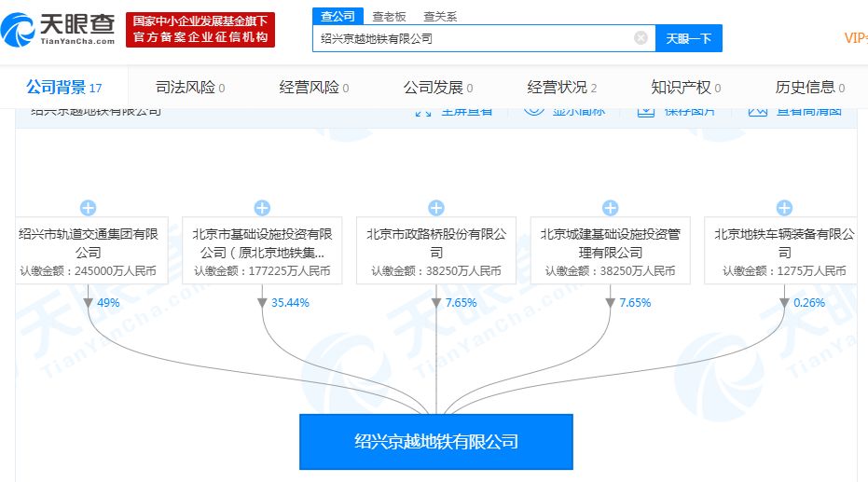Open the 司法风险 section
Screen dimensions: 868x482
[x=190, y=88]
